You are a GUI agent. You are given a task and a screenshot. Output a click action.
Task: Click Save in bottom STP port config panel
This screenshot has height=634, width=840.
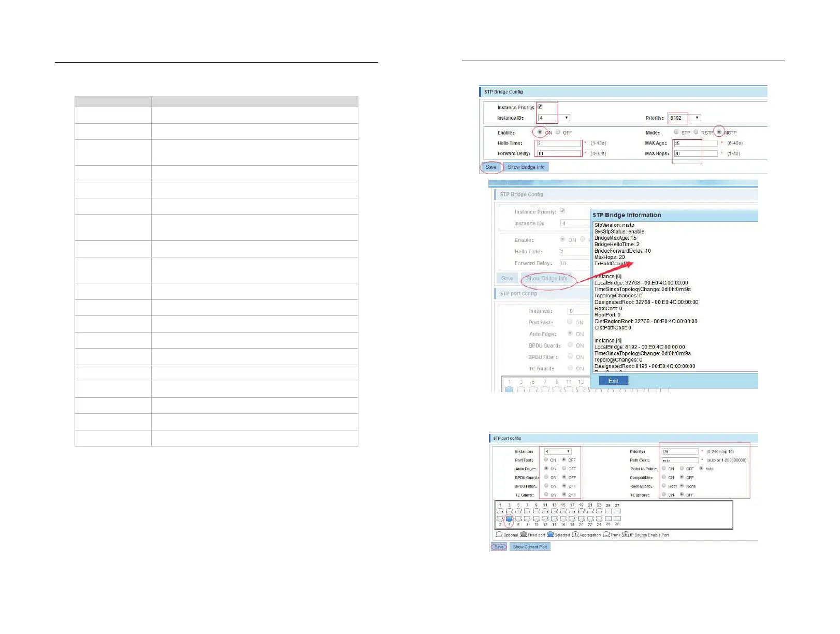point(499,546)
